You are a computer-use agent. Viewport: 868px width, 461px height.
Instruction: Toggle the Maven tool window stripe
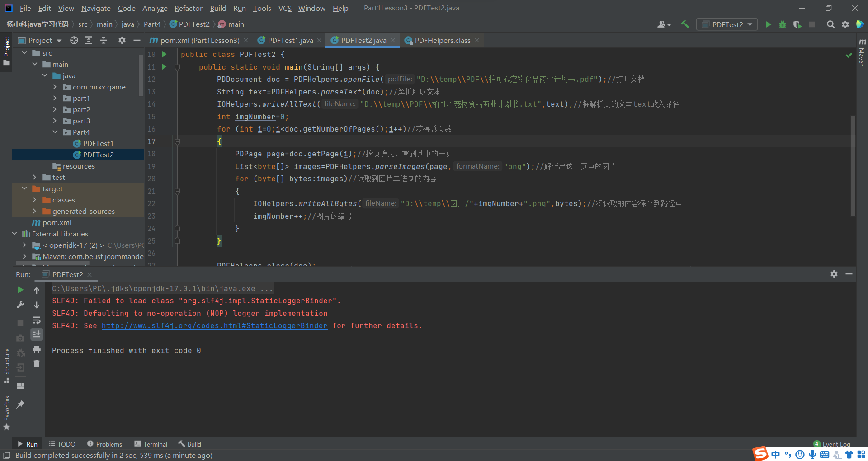862,53
